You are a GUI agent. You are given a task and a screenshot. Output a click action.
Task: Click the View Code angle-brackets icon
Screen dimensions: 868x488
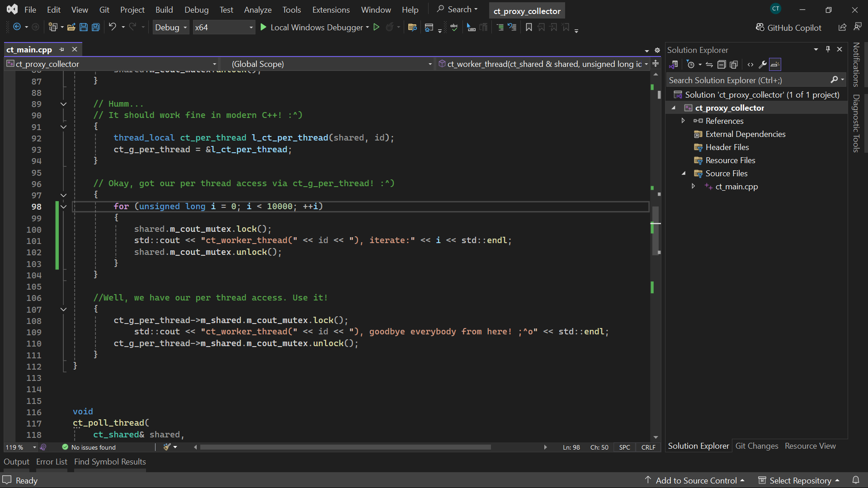click(750, 65)
